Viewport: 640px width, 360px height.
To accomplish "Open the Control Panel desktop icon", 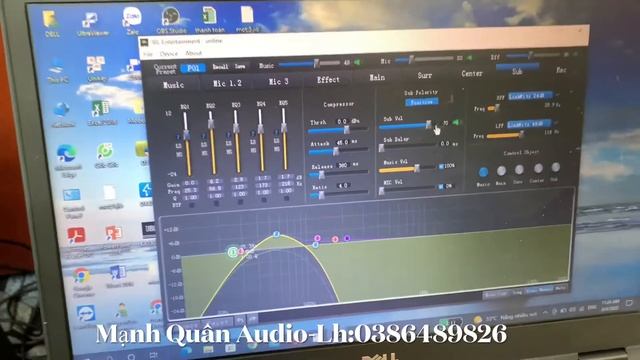I will pos(72,201).
